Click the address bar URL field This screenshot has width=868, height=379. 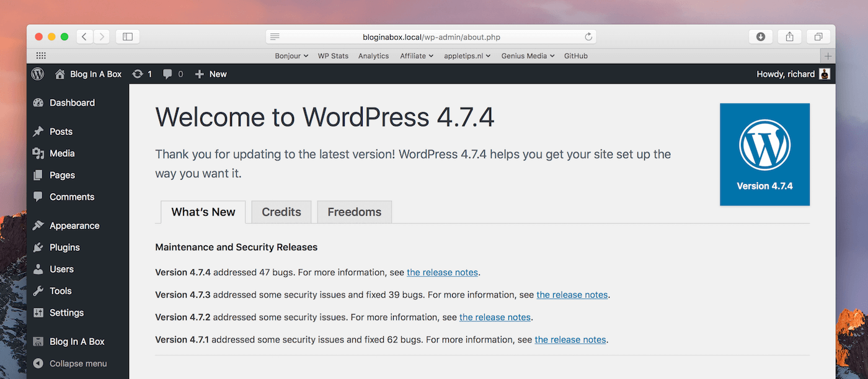click(x=432, y=37)
